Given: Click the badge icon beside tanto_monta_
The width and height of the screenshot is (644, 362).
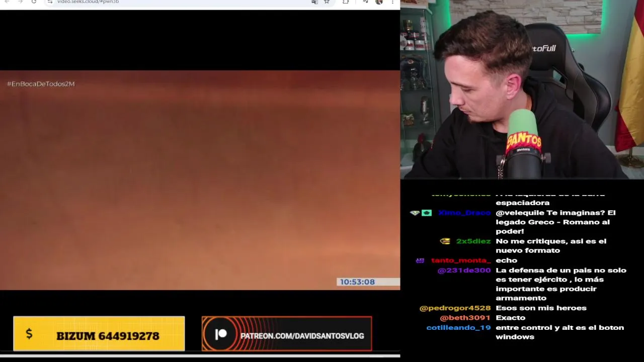Looking at the screenshot, I should pyautogui.click(x=420, y=260).
